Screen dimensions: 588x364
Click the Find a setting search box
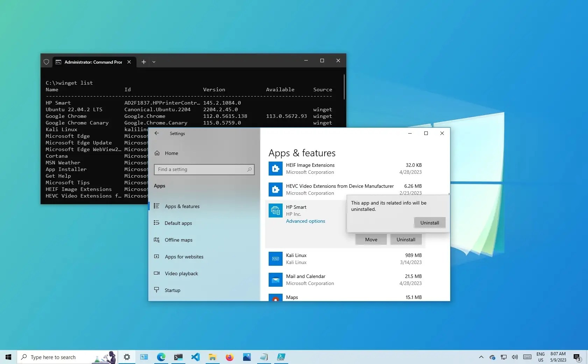pos(204,169)
